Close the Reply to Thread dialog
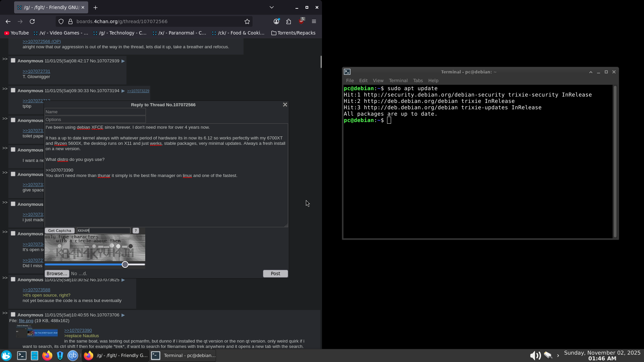The width and height of the screenshot is (644, 362). [285, 105]
